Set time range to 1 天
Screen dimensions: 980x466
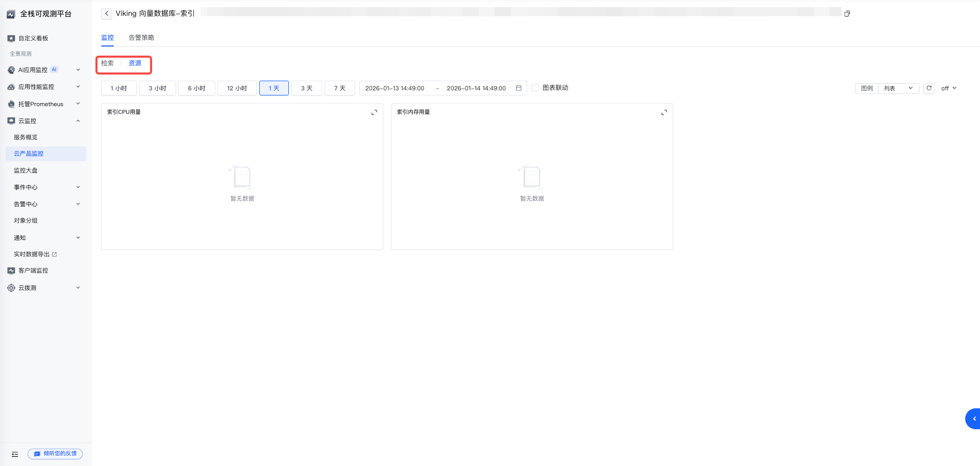[274, 88]
